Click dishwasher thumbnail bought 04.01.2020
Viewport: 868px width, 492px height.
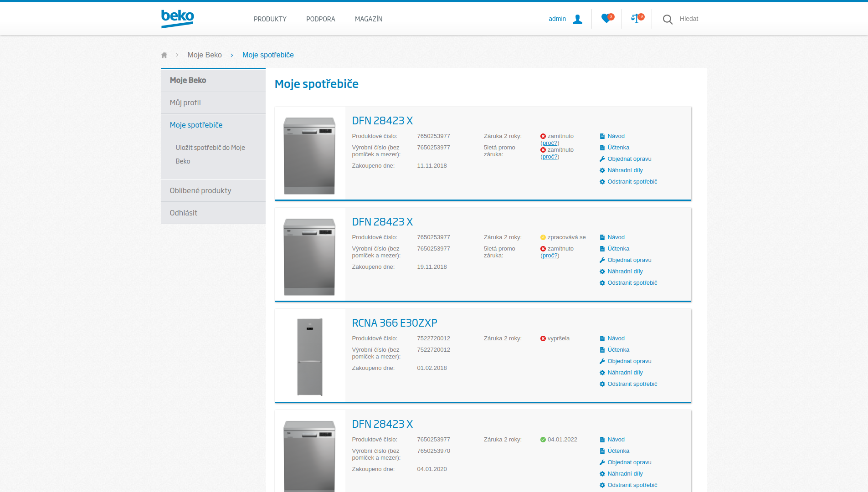click(309, 456)
